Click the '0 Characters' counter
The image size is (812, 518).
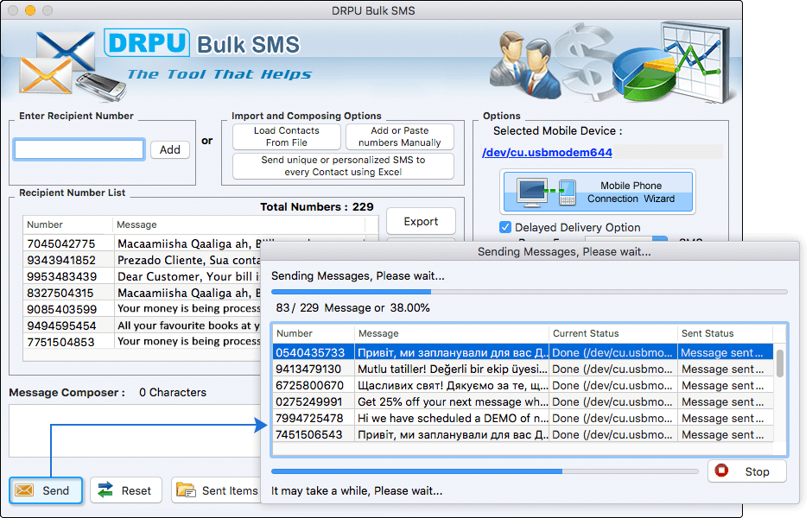click(173, 392)
